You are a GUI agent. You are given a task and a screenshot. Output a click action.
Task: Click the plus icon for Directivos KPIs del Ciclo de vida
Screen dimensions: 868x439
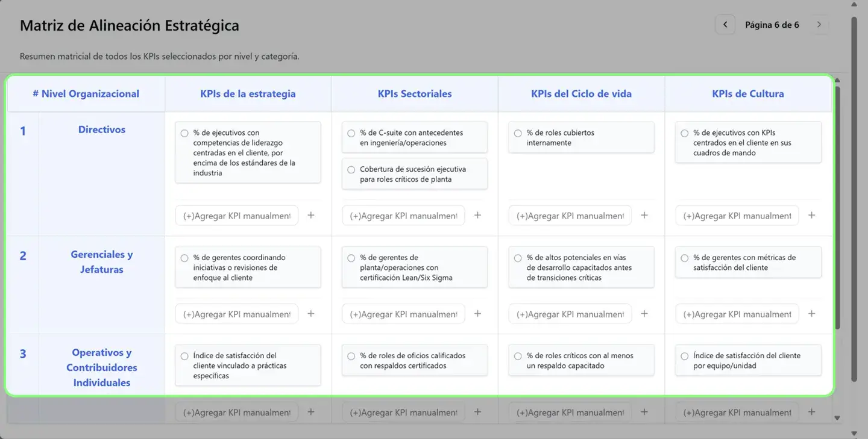(x=644, y=215)
